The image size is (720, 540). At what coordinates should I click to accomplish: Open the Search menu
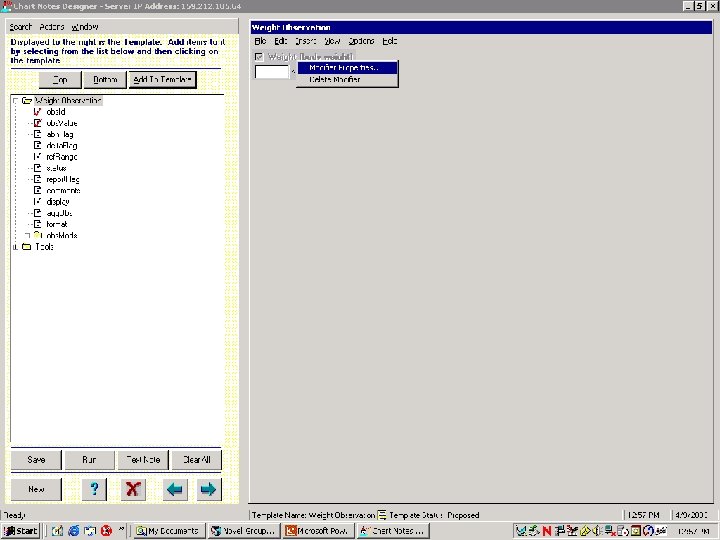21,27
